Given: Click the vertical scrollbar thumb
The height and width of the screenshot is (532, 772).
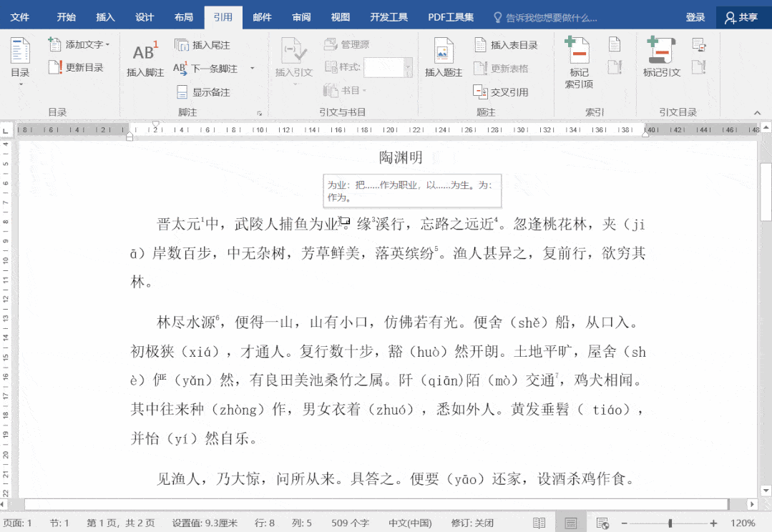Looking at the screenshot, I should tap(766, 192).
